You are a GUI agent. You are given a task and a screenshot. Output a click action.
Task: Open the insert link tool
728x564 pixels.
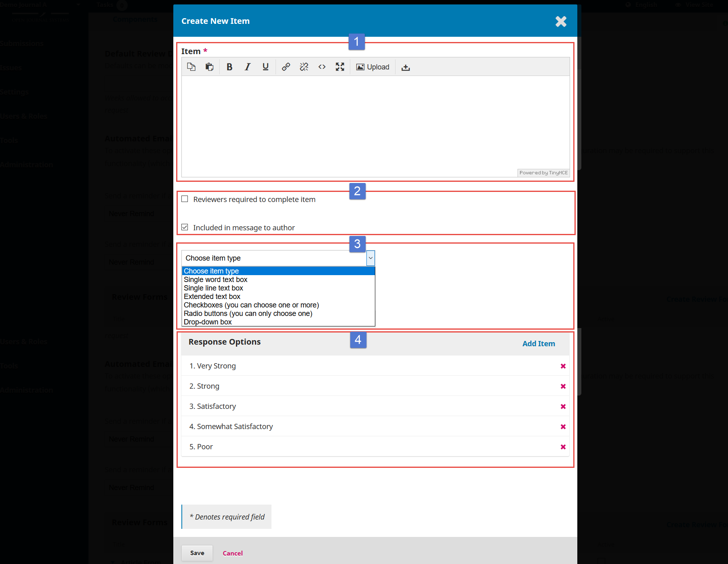coord(286,67)
